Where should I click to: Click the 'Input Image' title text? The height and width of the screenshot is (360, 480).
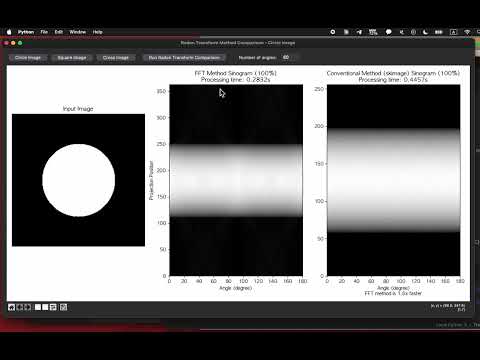(x=78, y=109)
